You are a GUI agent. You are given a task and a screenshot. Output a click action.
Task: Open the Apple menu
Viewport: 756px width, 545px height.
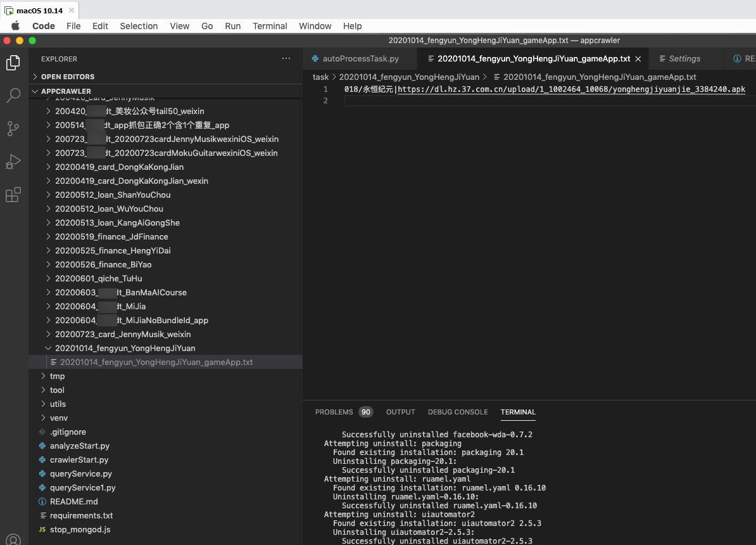point(15,25)
